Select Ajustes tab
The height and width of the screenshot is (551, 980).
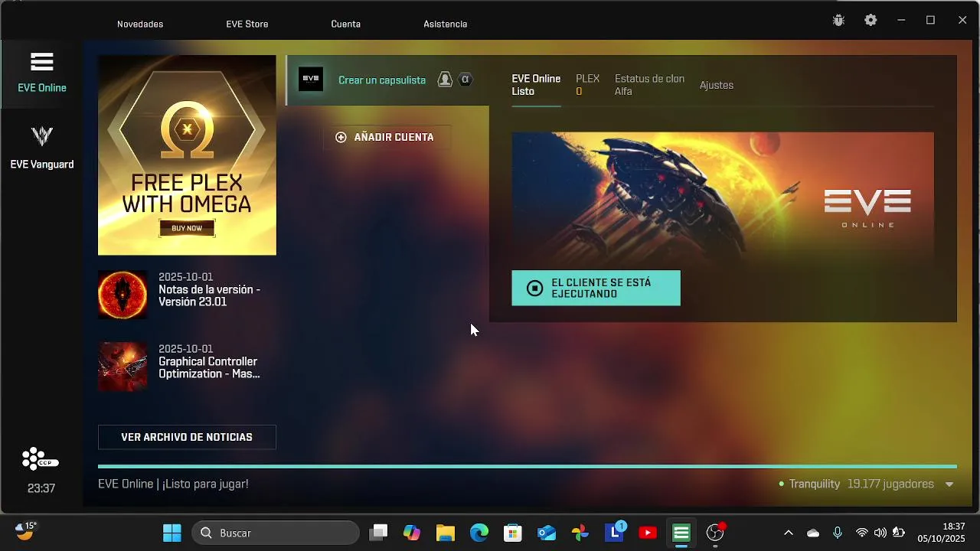pos(717,85)
